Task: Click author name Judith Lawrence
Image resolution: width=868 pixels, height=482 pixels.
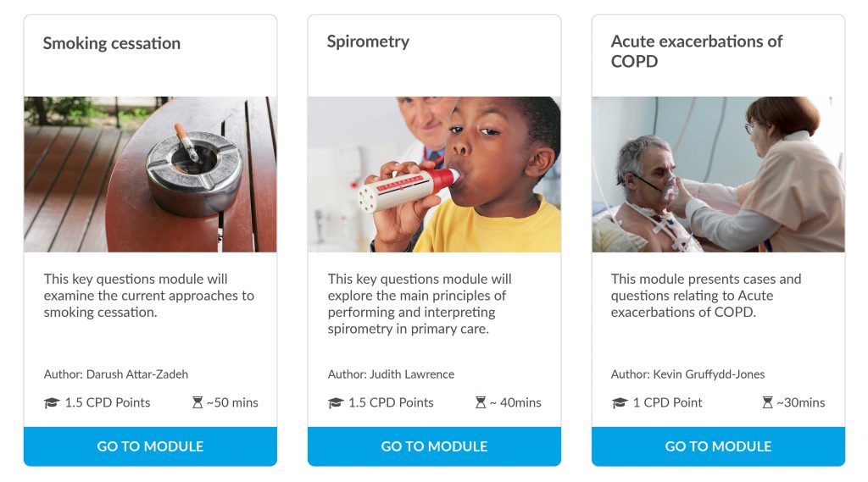Action: [x=412, y=374]
